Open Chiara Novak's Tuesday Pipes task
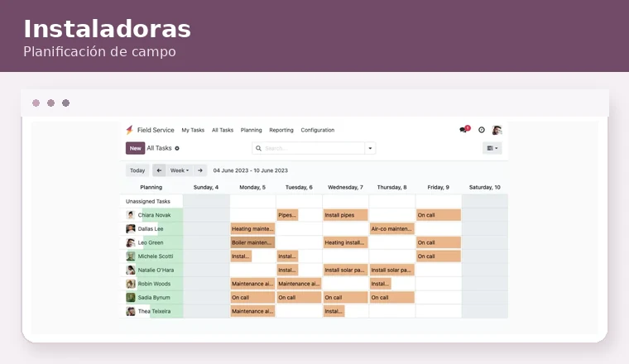Screen dimensions: 629x364 point(288,215)
